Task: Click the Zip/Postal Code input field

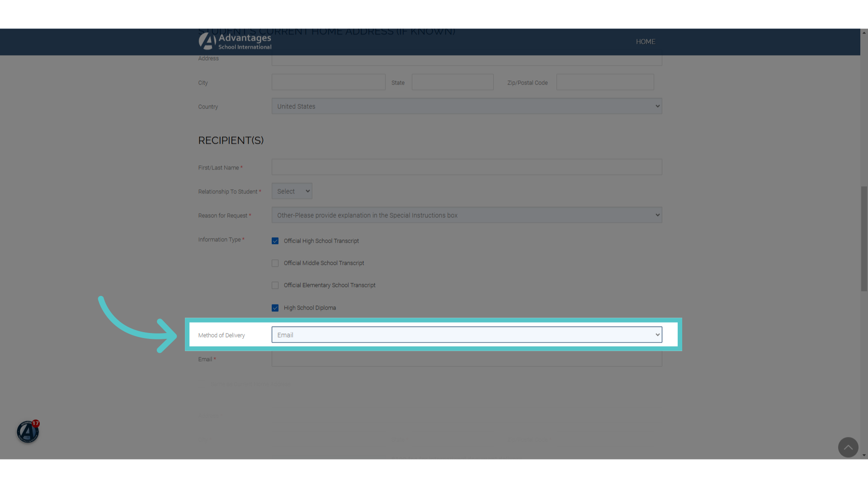Action: [x=605, y=82]
